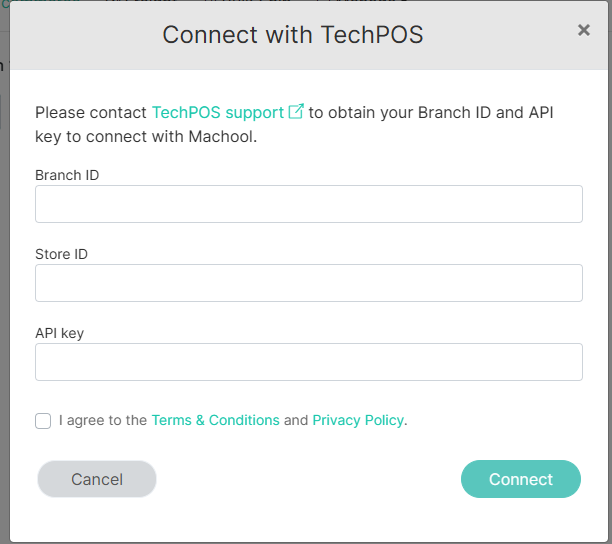Select the API key input field
Viewport: 612px width, 544px height.
point(308,362)
